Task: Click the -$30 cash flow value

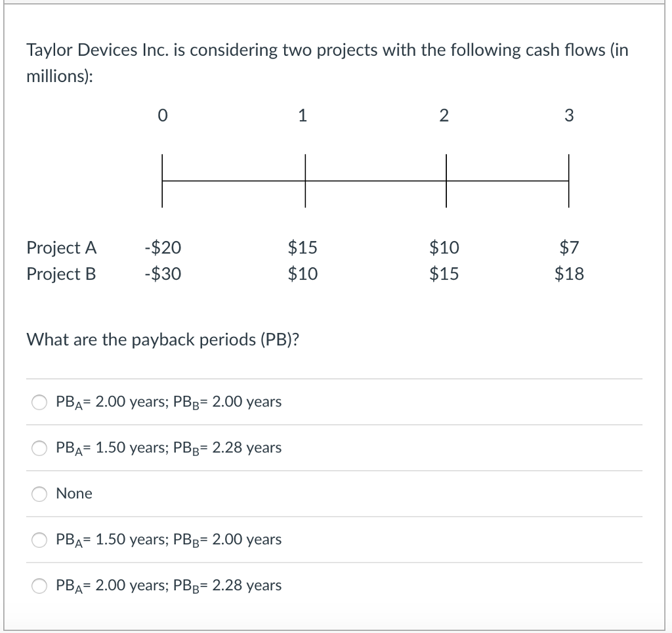Action: pyautogui.click(x=162, y=274)
